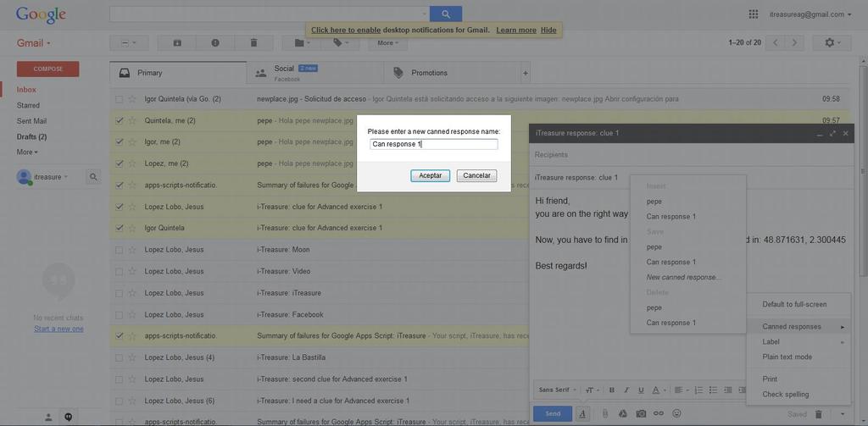This screenshot has height=426, width=868.
Task: Check the Igor Quintela (via Go. row checkbox
Action: (x=119, y=99)
